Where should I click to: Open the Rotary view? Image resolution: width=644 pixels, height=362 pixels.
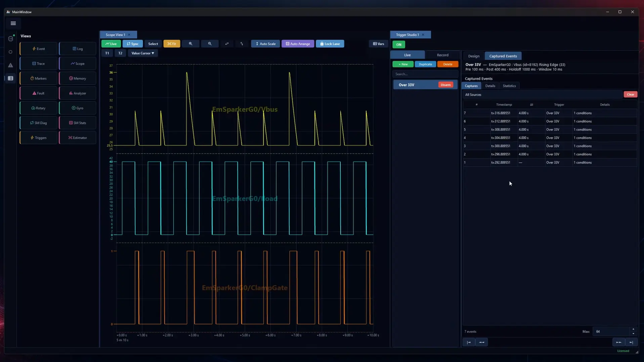39,108
